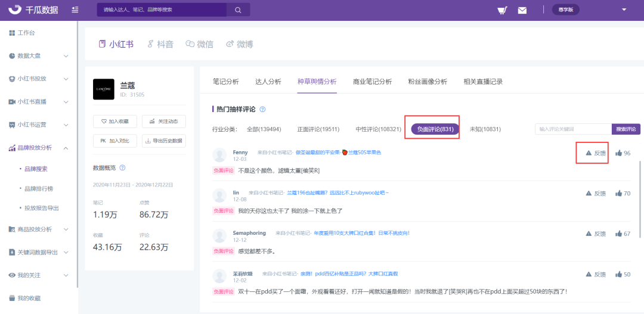Filter by 正面评论(19511)
This screenshot has height=314, width=644.
point(318,129)
